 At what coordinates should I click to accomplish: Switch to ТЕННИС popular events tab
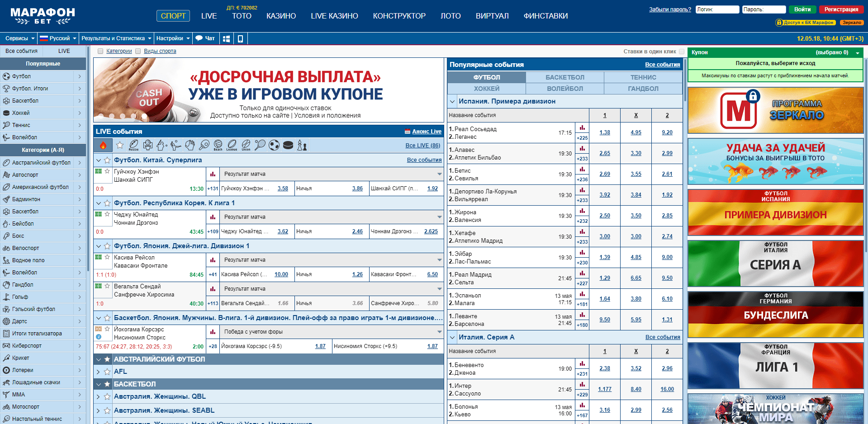pos(643,77)
